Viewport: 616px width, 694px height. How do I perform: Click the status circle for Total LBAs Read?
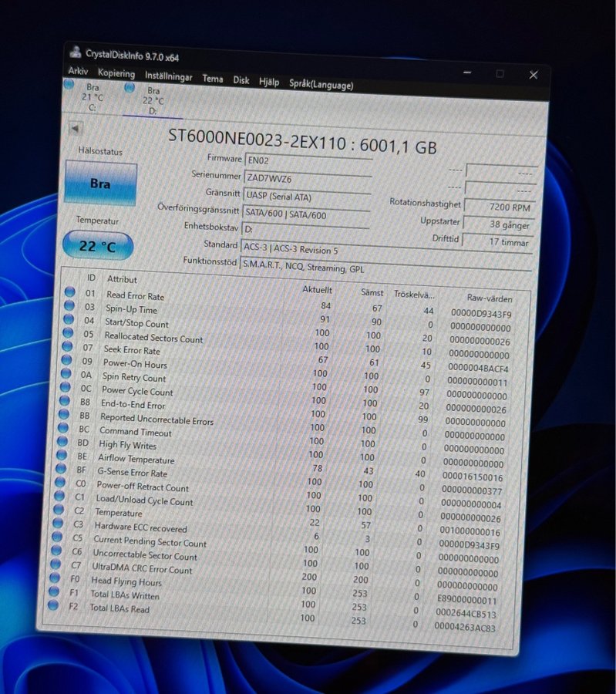pyautogui.click(x=53, y=605)
